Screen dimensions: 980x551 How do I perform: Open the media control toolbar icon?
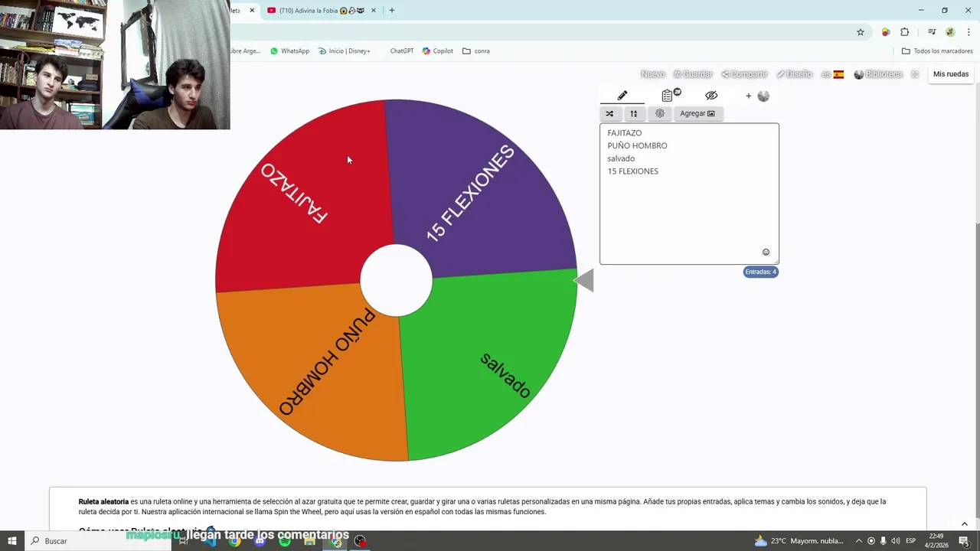click(932, 32)
